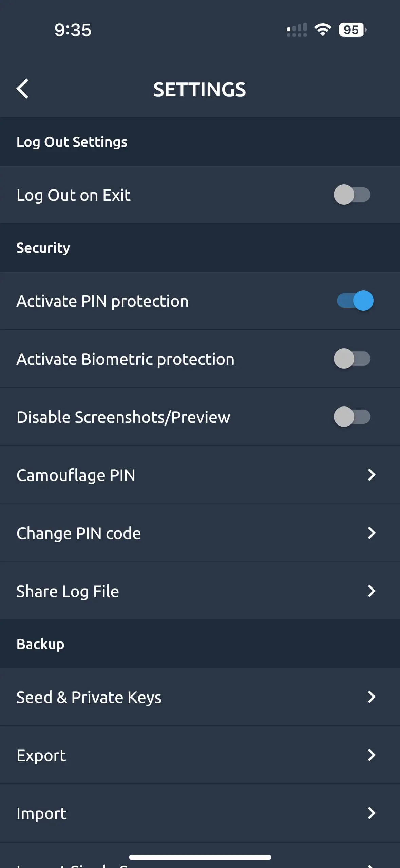
Task: Open Share Log File screen
Action: point(200,591)
